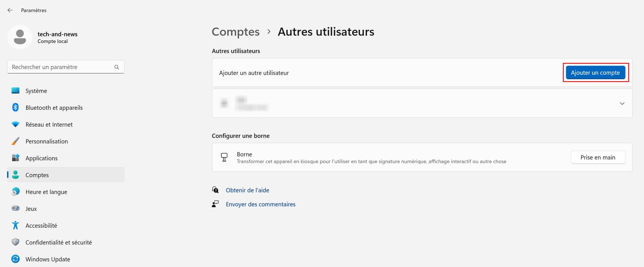Screen dimensions: 644x267
Task: Click the Heure et langue globe icon
Action: point(15,192)
